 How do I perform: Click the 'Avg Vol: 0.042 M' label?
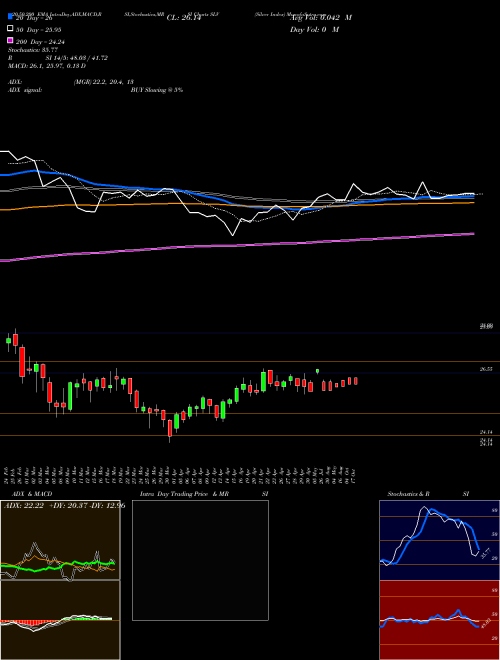321,18
